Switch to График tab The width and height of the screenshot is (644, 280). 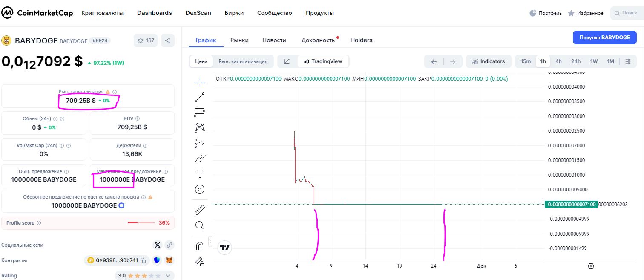(x=206, y=40)
